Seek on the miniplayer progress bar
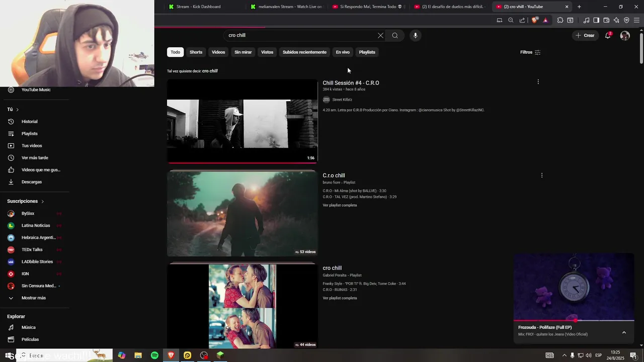Image resolution: width=644 pixels, height=362 pixels. click(574, 320)
